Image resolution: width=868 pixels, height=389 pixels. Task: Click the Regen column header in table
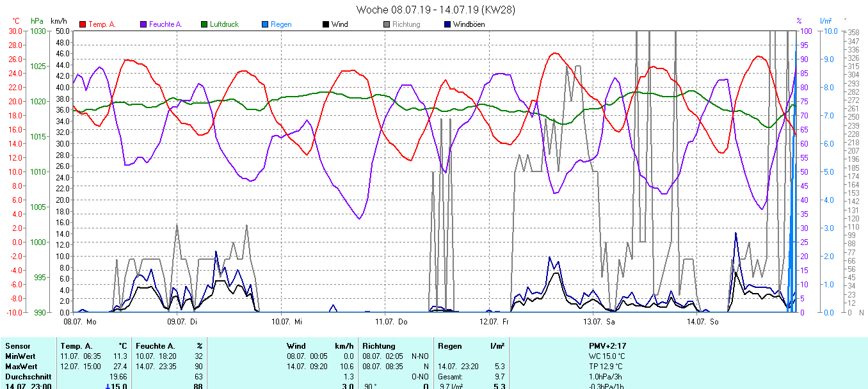coord(449,346)
